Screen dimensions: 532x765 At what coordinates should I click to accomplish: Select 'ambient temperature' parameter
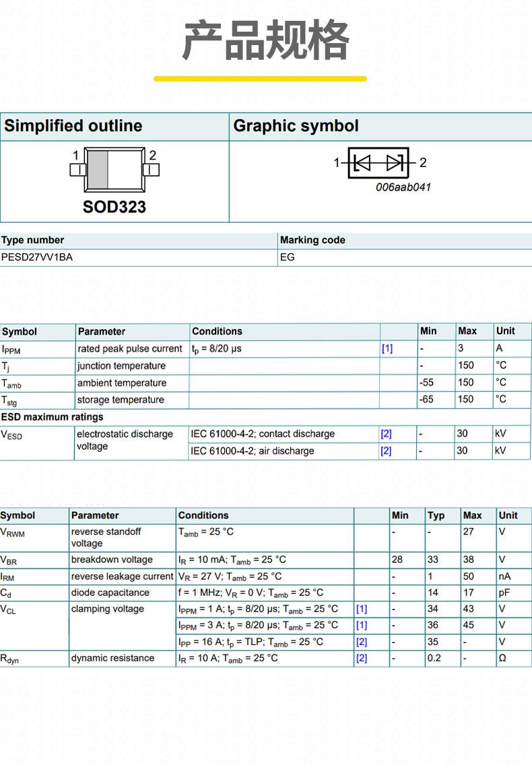pyautogui.click(x=122, y=383)
